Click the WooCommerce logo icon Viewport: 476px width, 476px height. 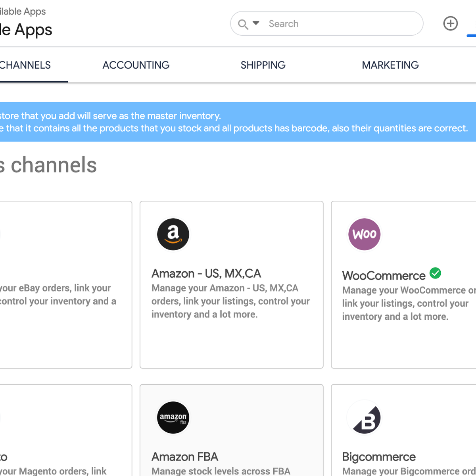click(364, 234)
